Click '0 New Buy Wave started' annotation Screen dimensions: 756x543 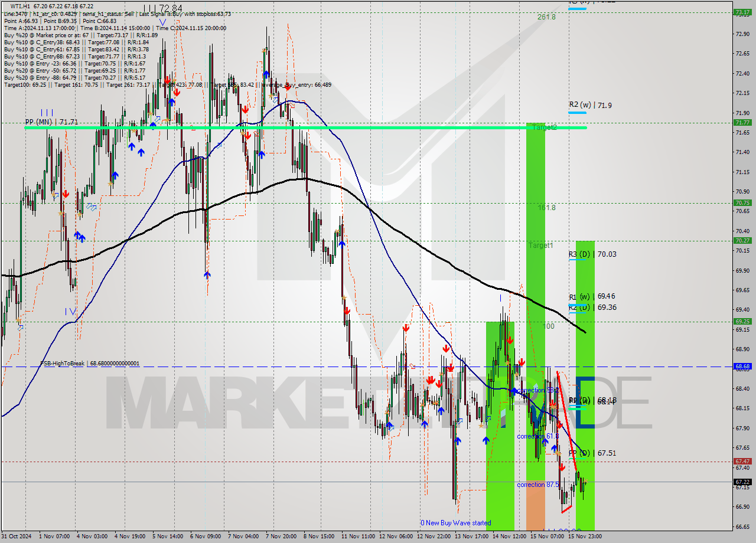tap(455, 523)
